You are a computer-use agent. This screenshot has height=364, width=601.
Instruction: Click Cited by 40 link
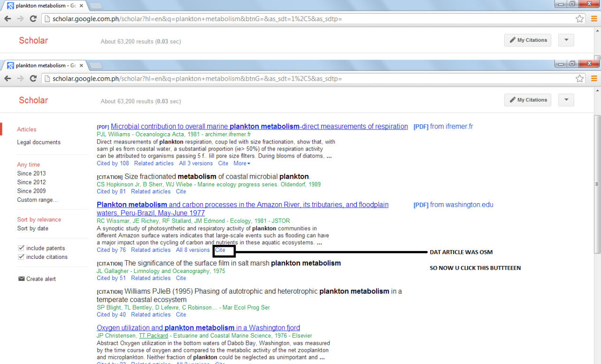click(111, 315)
